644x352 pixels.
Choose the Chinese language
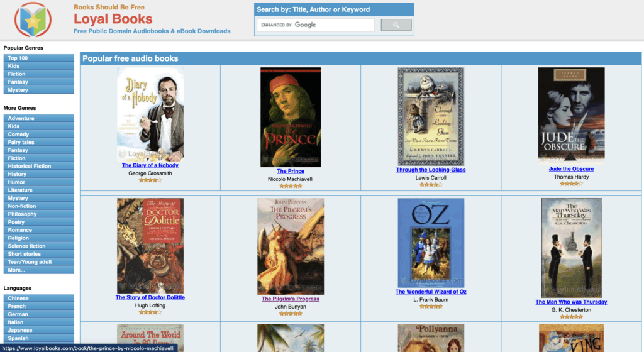coord(38,298)
